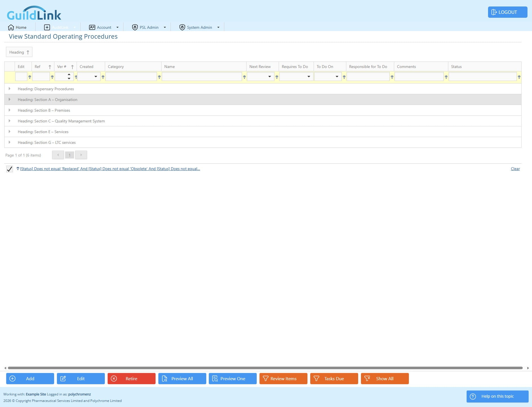Expand Section A – Organisation group

click(10, 99)
